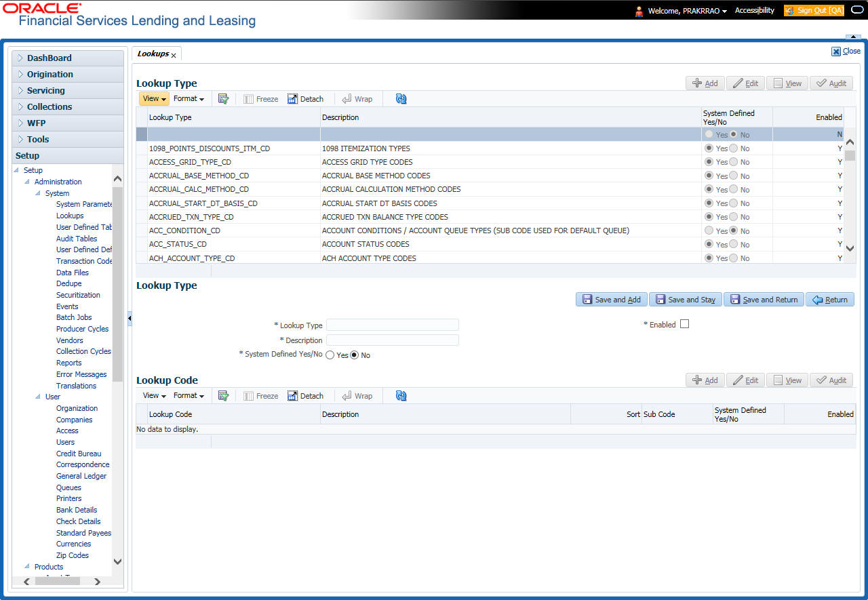Click the query-by-example icon in Lookup Type toolbar
This screenshot has height=600, width=868.
tap(223, 99)
